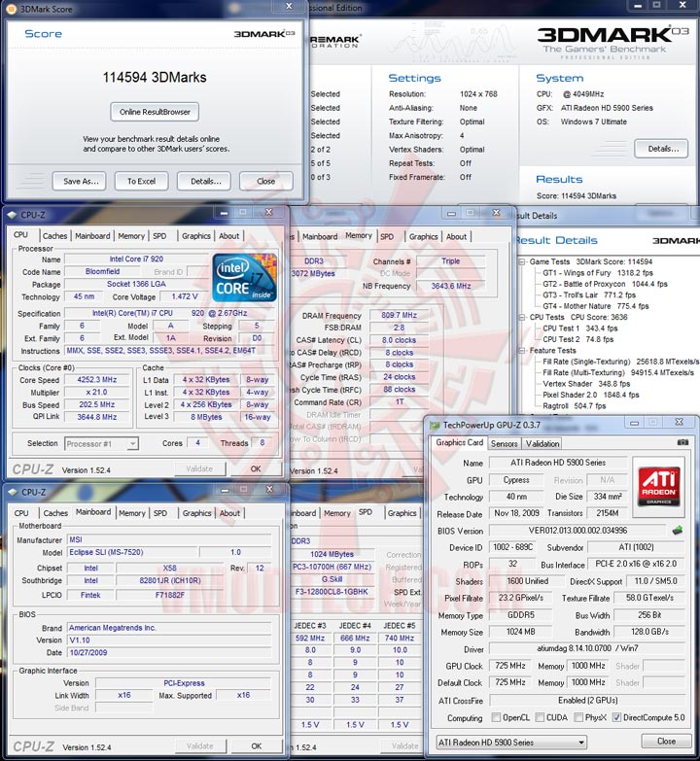Click the ATI CrossFire Enabled (2 GPUs) field
The height and width of the screenshot is (761, 700).
pos(587,701)
